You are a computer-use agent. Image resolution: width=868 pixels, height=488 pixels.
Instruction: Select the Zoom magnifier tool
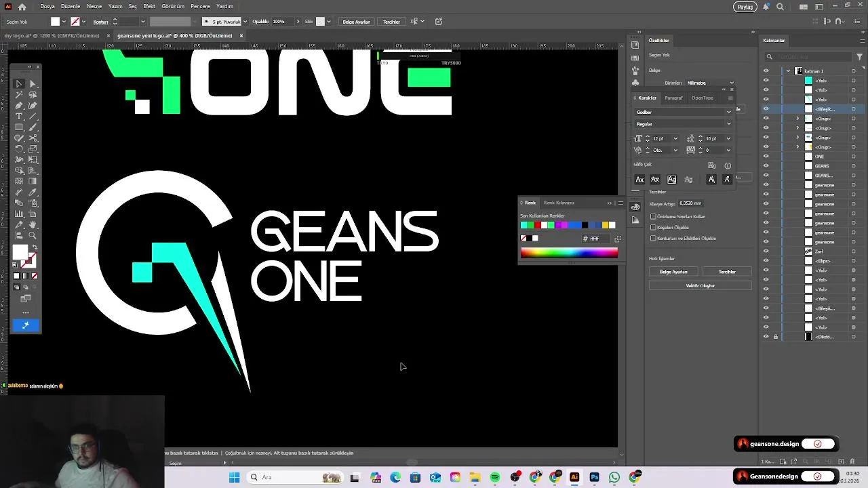pos(33,236)
